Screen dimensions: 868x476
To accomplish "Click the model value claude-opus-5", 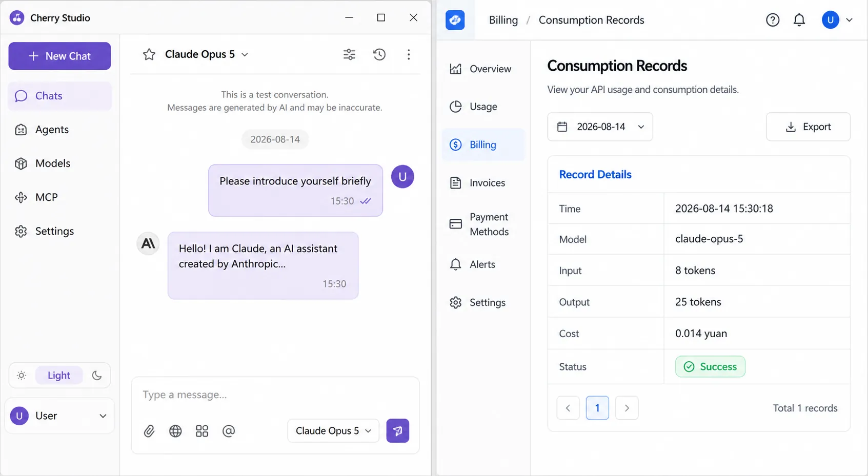I will click(709, 239).
